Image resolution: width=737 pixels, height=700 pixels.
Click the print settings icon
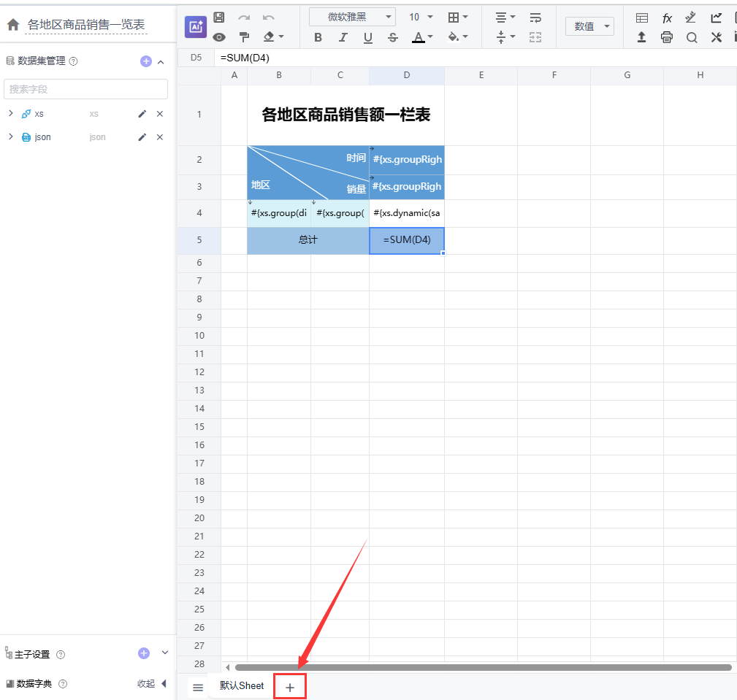(667, 37)
